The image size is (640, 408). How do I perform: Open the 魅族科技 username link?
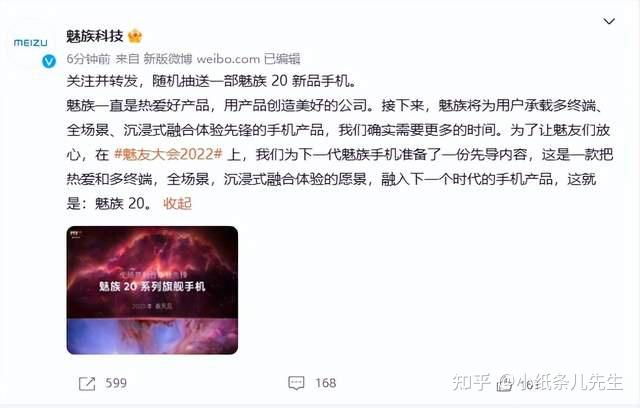95,36
